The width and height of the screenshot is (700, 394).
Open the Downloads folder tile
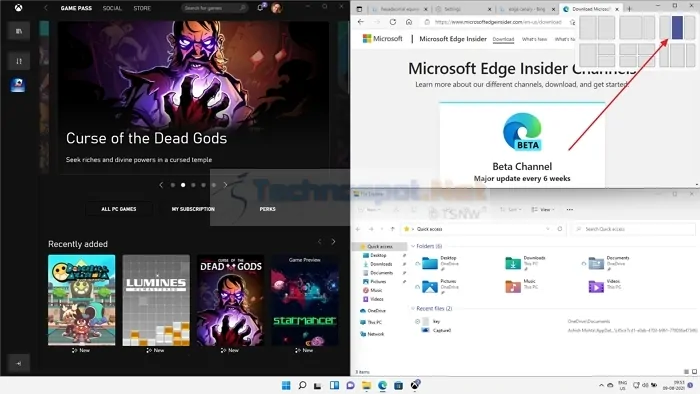click(x=525, y=263)
